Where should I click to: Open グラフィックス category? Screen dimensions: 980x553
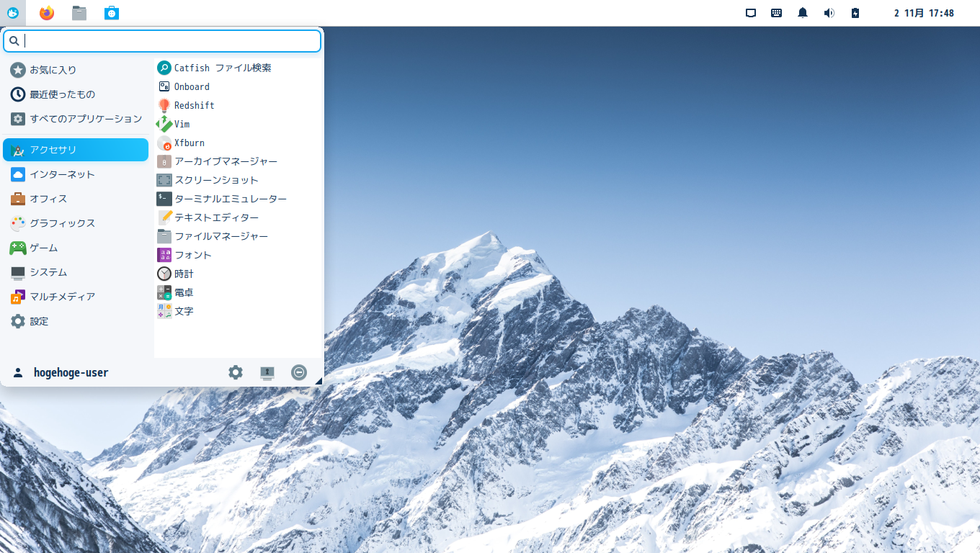click(76, 223)
